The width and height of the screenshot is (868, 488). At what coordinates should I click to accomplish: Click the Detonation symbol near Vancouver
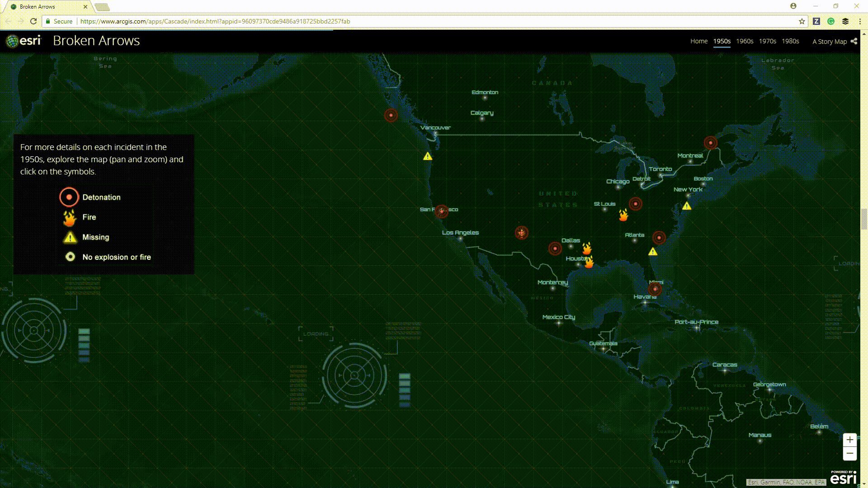point(391,115)
